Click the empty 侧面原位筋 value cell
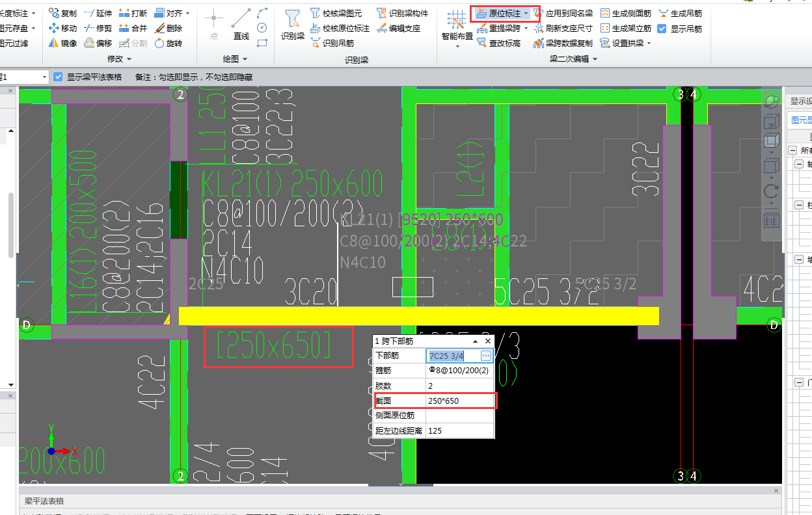The height and width of the screenshot is (515, 812). coord(459,416)
